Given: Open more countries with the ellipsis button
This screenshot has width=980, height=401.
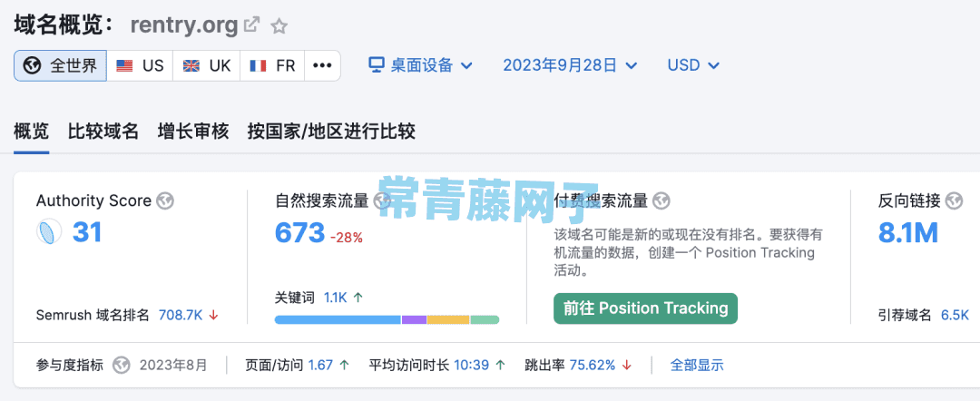Looking at the screenshot, I should coord(322,65).
